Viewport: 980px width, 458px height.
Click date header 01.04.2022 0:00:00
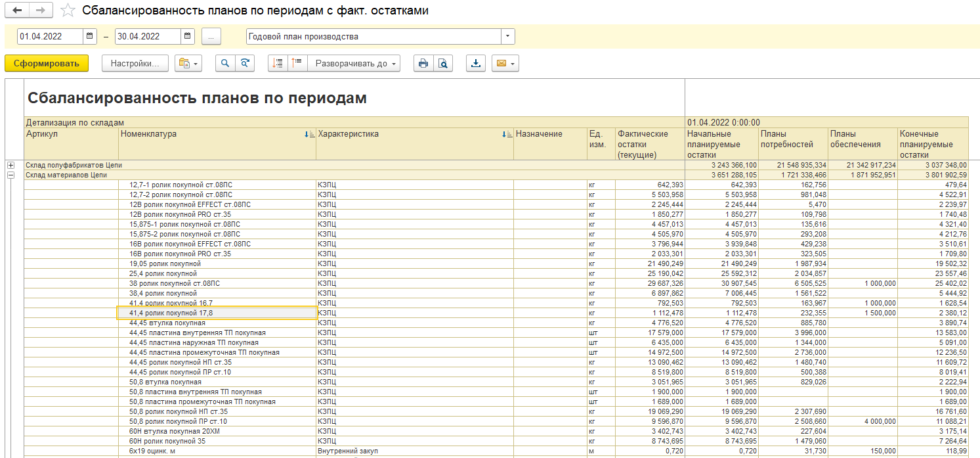click(723, 122)
